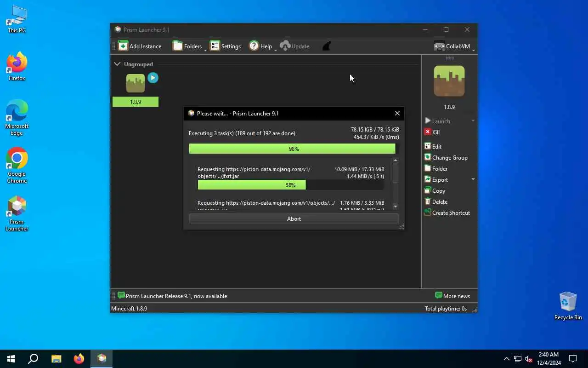
Task: Click the task list scroll up arrow
Action: tap(396, 161)
